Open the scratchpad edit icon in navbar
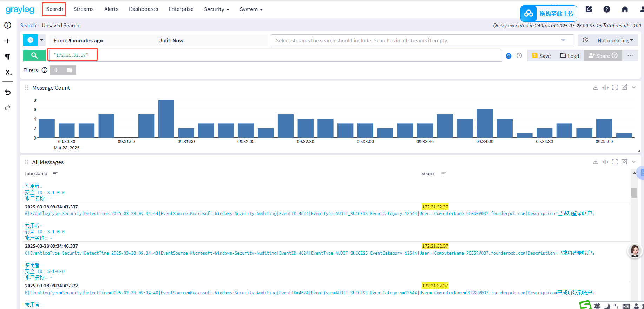644x309 pixels. tap(589, 9)
